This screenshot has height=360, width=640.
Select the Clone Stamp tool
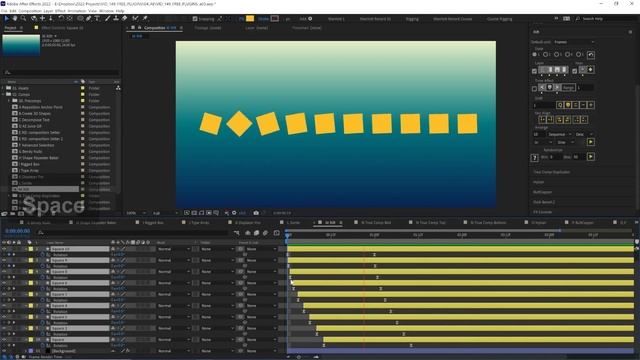[116, 18]
